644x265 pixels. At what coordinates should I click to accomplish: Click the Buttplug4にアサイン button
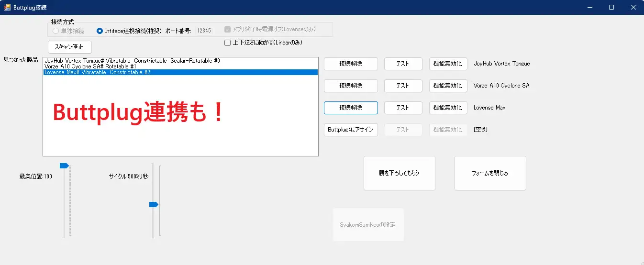pos(351,130)
